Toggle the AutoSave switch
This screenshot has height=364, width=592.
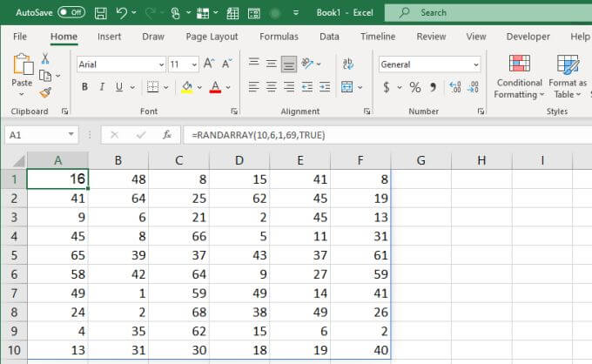click(x=71, y=12)
